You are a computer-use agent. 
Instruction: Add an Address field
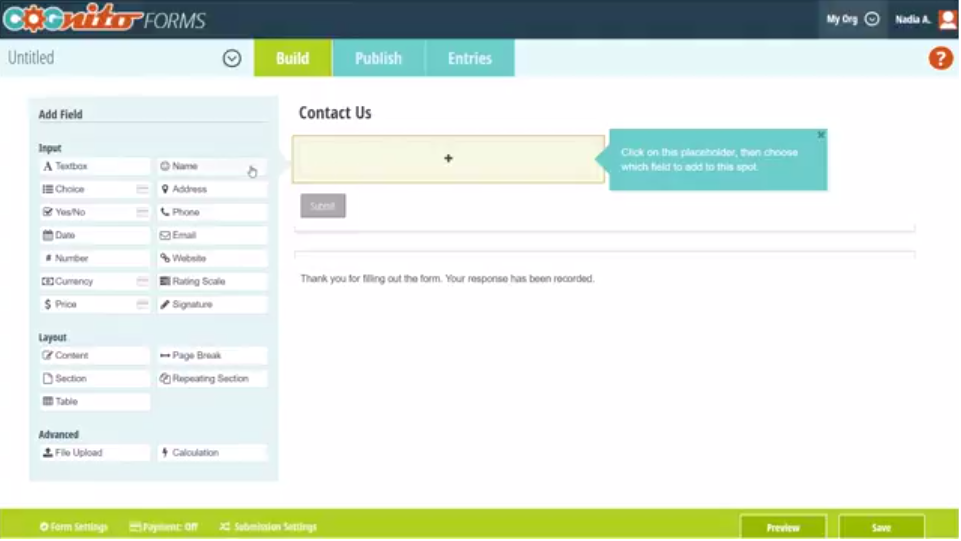tap(211, 190)
